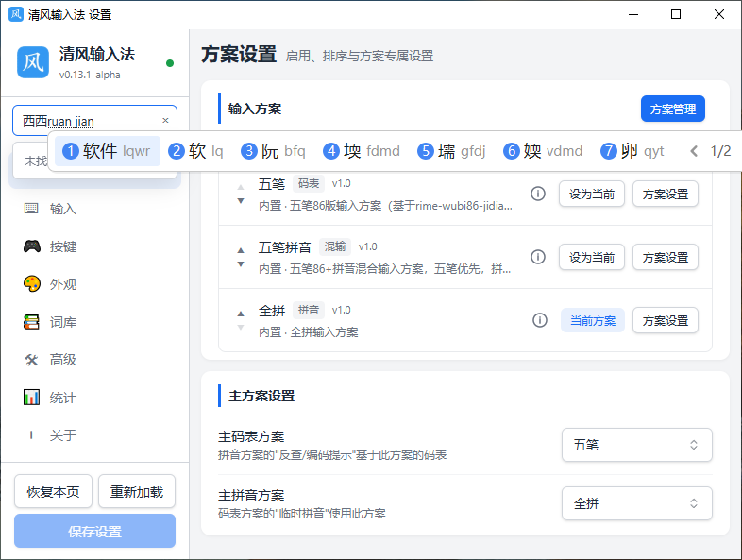Image resolution: width=742 pixels, height=560 pixels.
Task: Choose candidate 6 媆 vdmd
Action: pyautogui.click(x=543, y=151)
